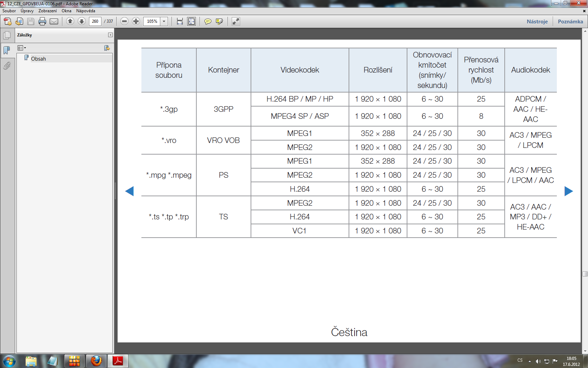Click the "Čeština" footer text

(349, 332)
